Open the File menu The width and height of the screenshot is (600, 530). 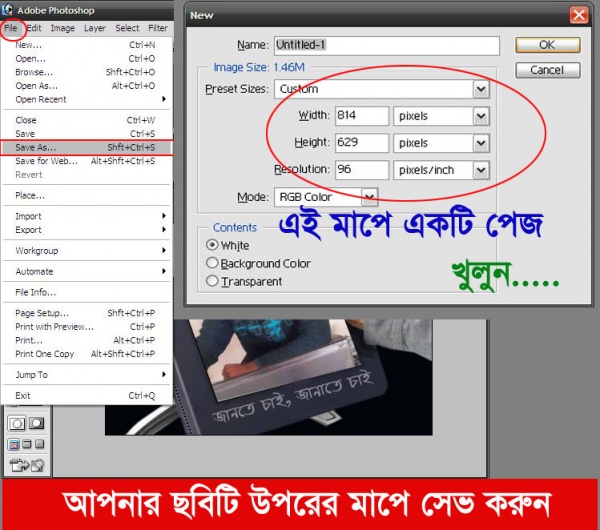click(x=11, y=28)
